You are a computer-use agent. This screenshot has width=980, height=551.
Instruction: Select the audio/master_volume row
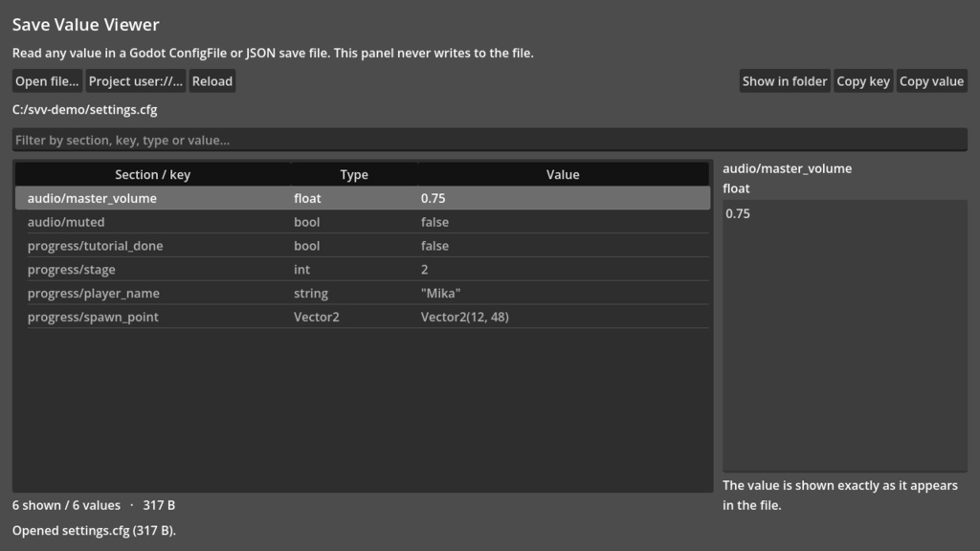click(363, 198)
